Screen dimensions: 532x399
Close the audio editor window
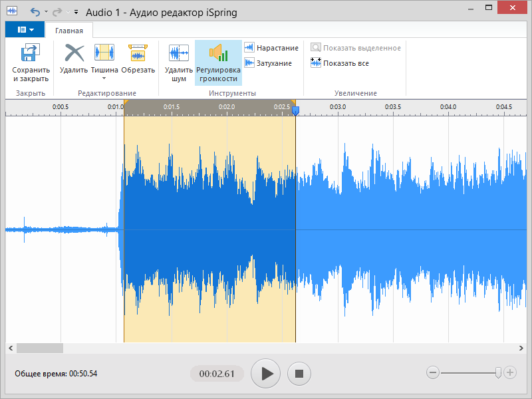[x=512, y=7]
